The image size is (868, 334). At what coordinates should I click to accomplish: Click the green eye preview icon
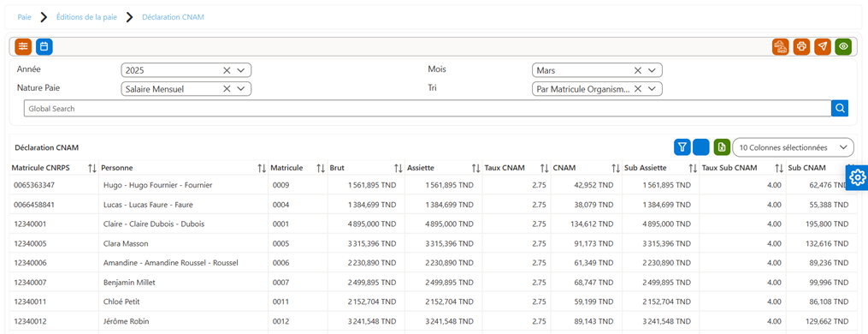pos(844,46)
